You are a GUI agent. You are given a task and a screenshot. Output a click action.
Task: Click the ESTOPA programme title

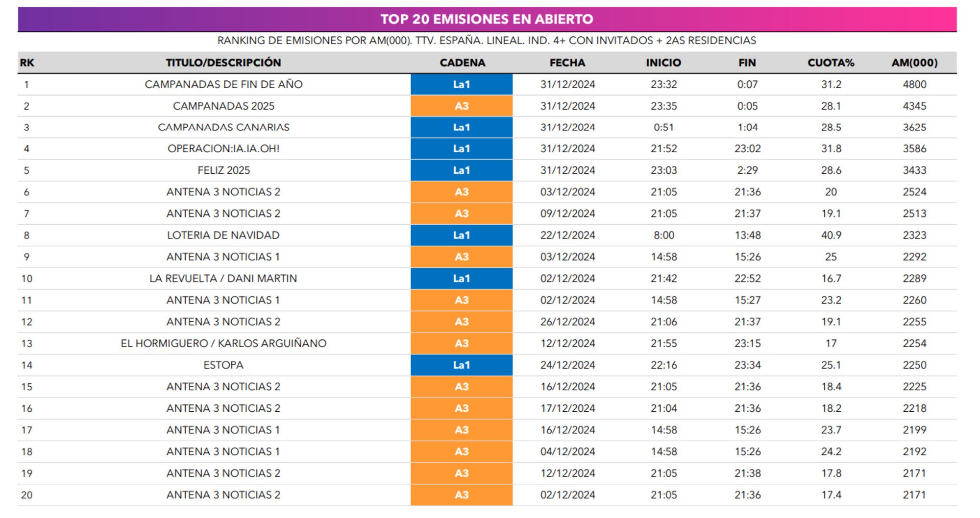(223, 365)
